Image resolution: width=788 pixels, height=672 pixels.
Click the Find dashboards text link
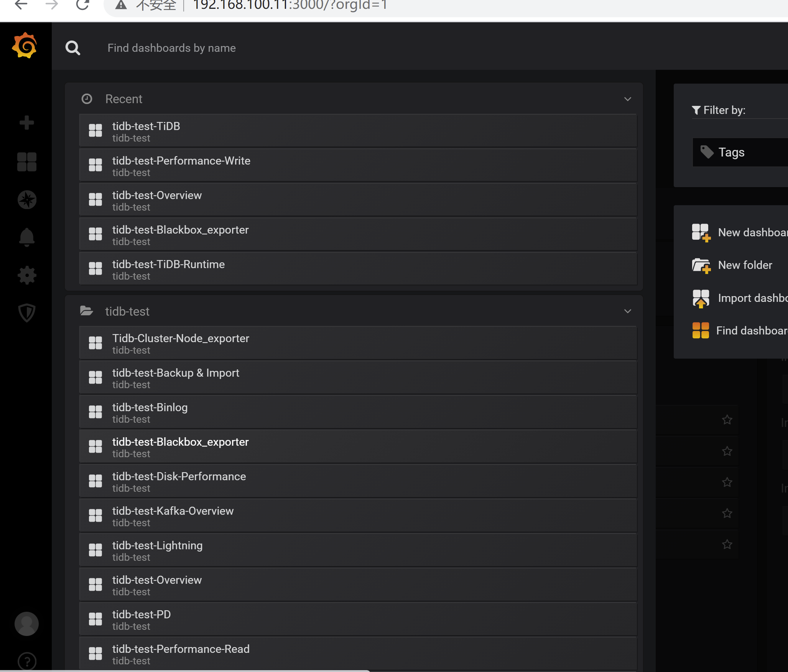pyautogui.click(x=752, y=331)
